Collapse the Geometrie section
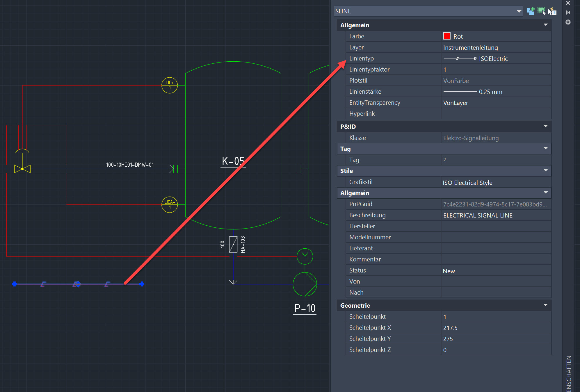Image resolution: width=580 pixels, height=392 pixels. (545, 305)
